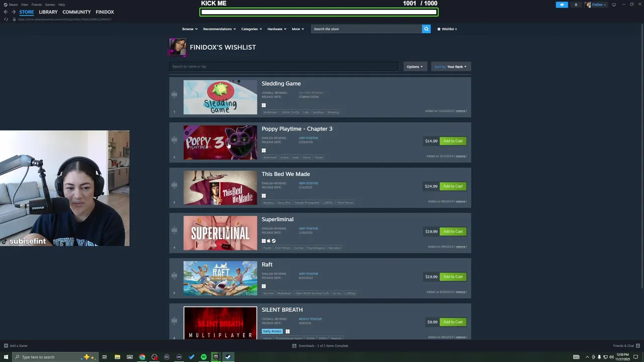Viewport: 644px width, 362px height.
Task: Click the Windows platform icon under Raft
Action: click(264, 286)
